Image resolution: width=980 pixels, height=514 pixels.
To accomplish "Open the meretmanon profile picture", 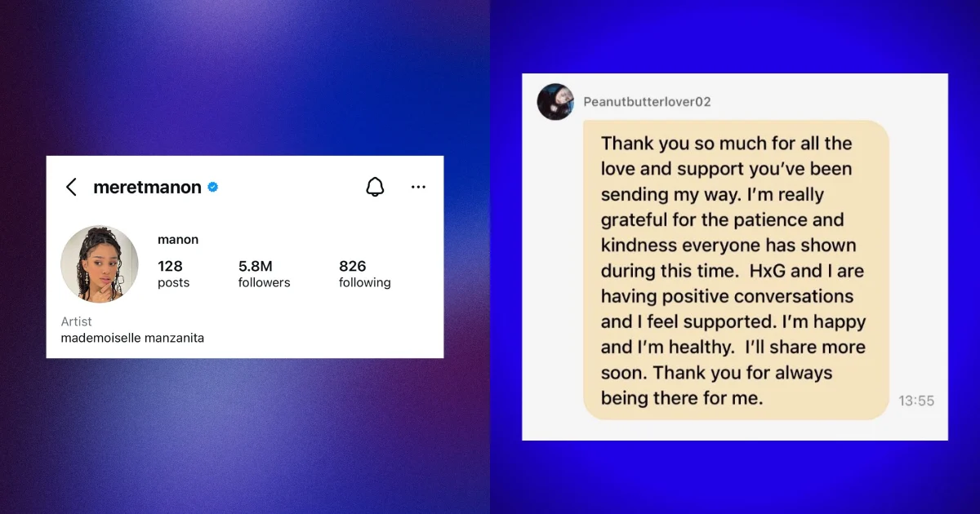I will [100, 264].
